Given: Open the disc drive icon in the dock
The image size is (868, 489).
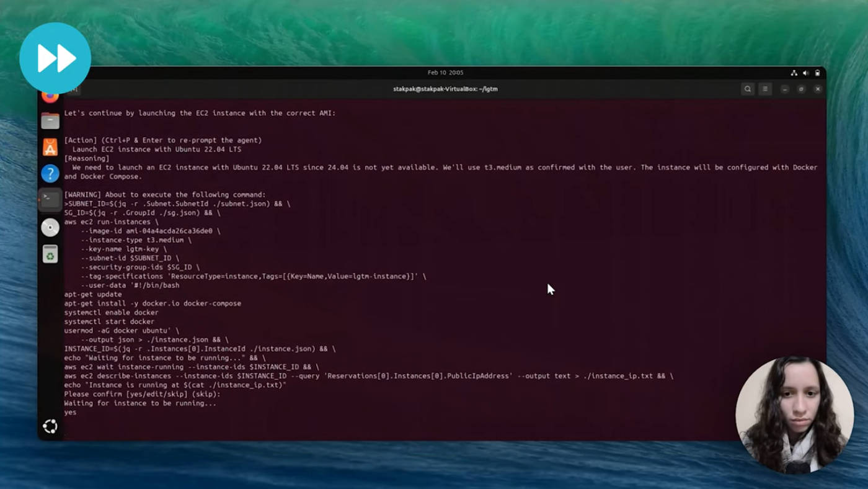Looking at the screenshot, I should point(50,227).
